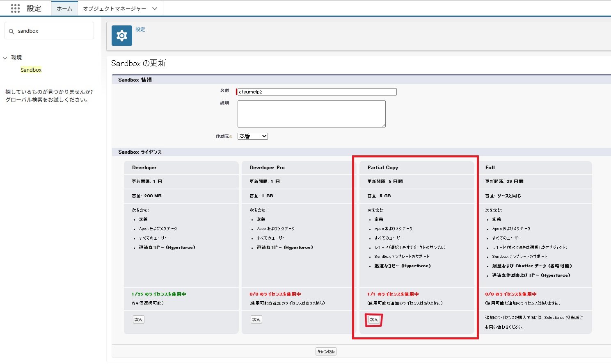Open the オブジェクトマネージャー tab

tap(114, 9)
